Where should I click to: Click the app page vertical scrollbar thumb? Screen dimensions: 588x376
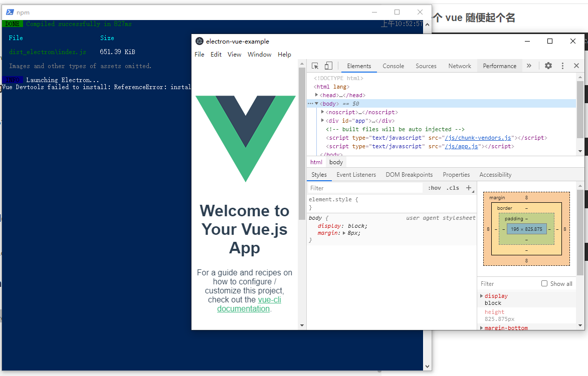point(302,144)
